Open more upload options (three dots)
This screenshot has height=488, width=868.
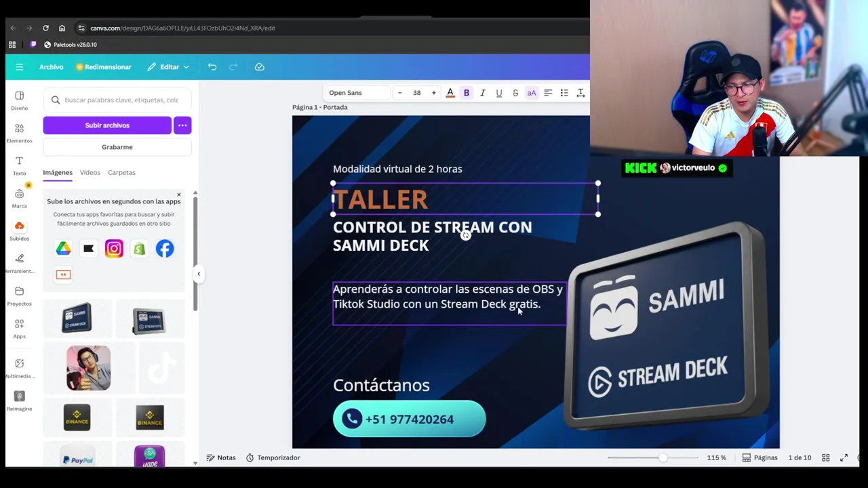point(182,125)
